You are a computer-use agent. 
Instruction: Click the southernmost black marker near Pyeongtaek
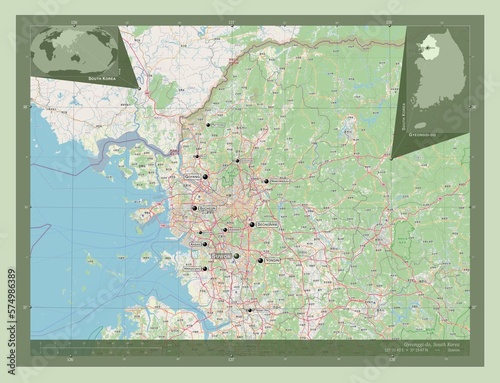(x=250, y=310)
